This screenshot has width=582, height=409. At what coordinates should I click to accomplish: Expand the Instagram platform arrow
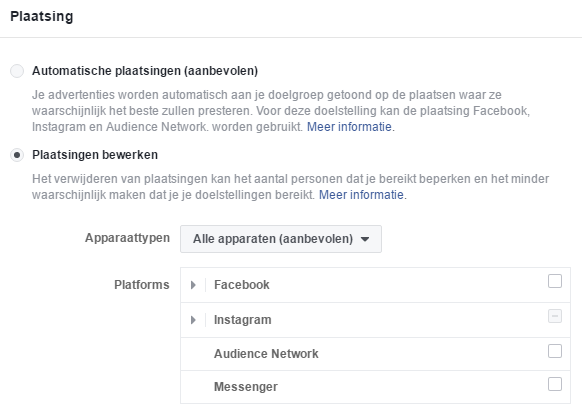pos(193,320)
